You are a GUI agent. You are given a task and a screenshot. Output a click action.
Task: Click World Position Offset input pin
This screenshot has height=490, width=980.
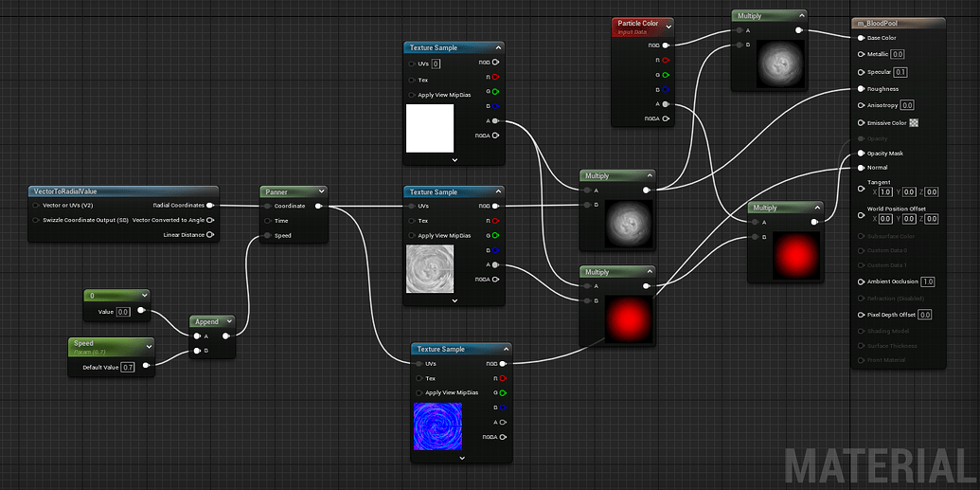862,216
